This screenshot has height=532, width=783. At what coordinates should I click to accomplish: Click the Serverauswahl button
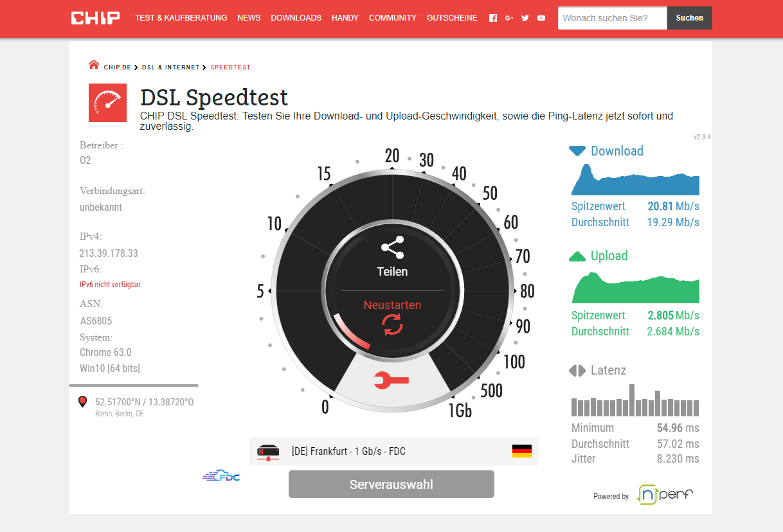pos(392,484)
